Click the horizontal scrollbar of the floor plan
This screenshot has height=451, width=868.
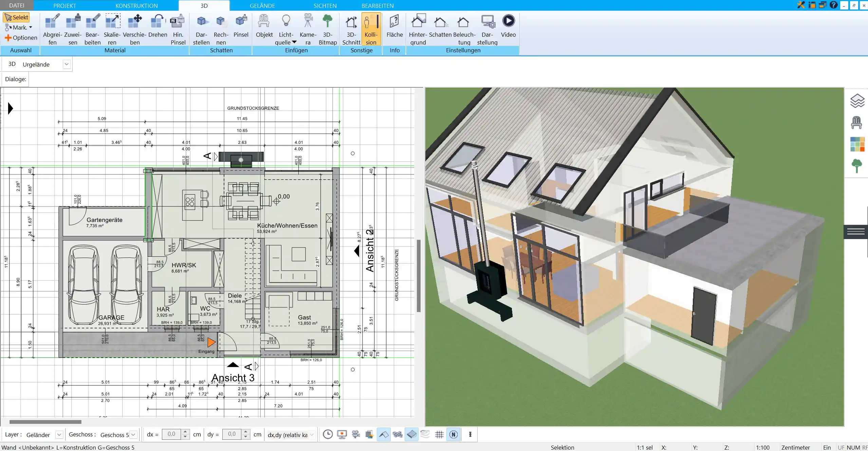click(45, 422)
